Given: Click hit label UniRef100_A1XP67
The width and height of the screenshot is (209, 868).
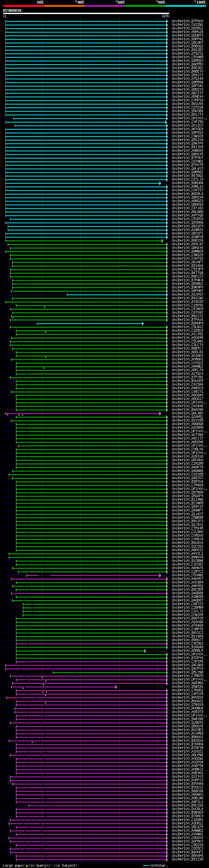Looking at the screenshot, I should (x=187, y=294).
